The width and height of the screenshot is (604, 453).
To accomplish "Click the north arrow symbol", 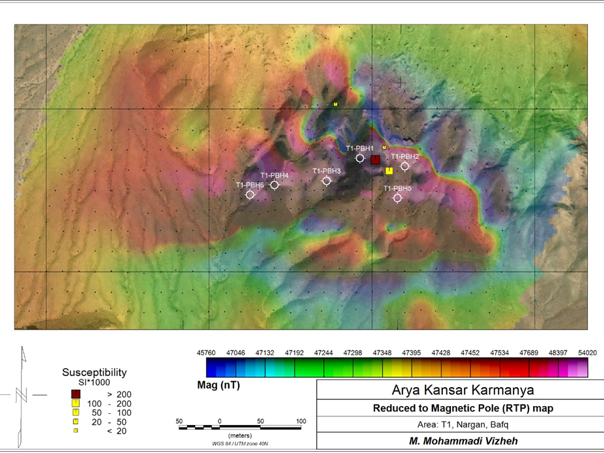I will pyautogui.click(x=22, y=396).
